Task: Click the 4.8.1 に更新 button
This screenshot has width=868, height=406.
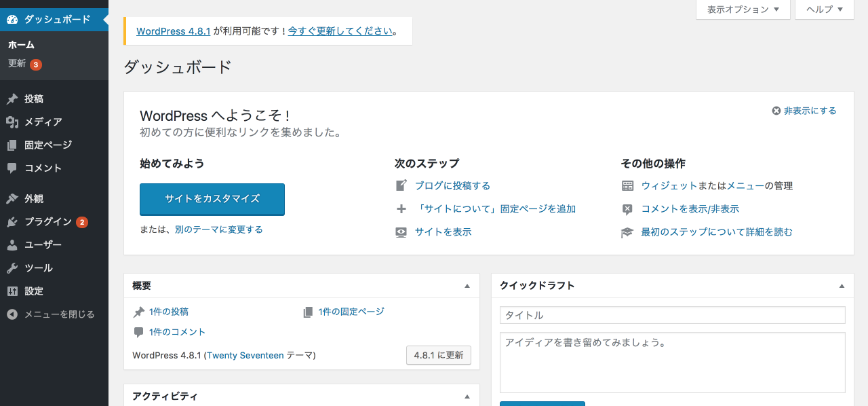Action: [x=439, y=355]
